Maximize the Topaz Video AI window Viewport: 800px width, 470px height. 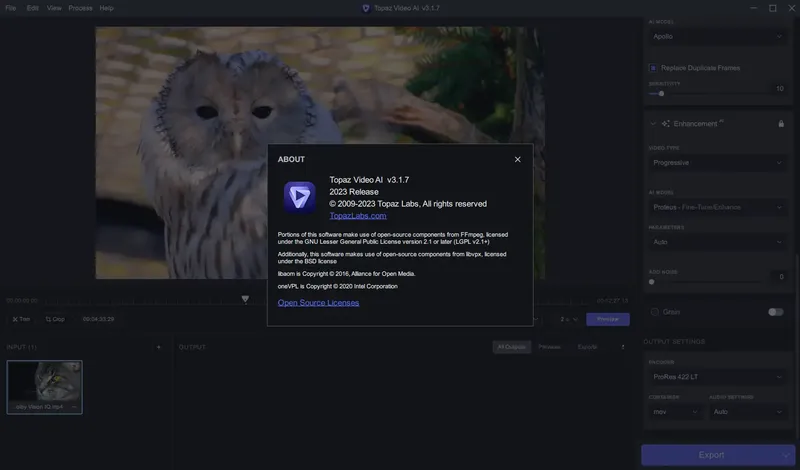pyautogui.click(x=773, y=8)
